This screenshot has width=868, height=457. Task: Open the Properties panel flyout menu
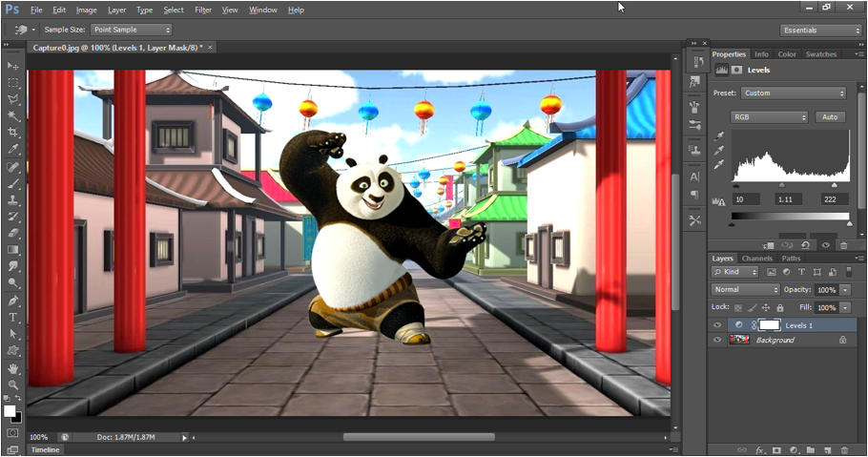tap(858, 54)
